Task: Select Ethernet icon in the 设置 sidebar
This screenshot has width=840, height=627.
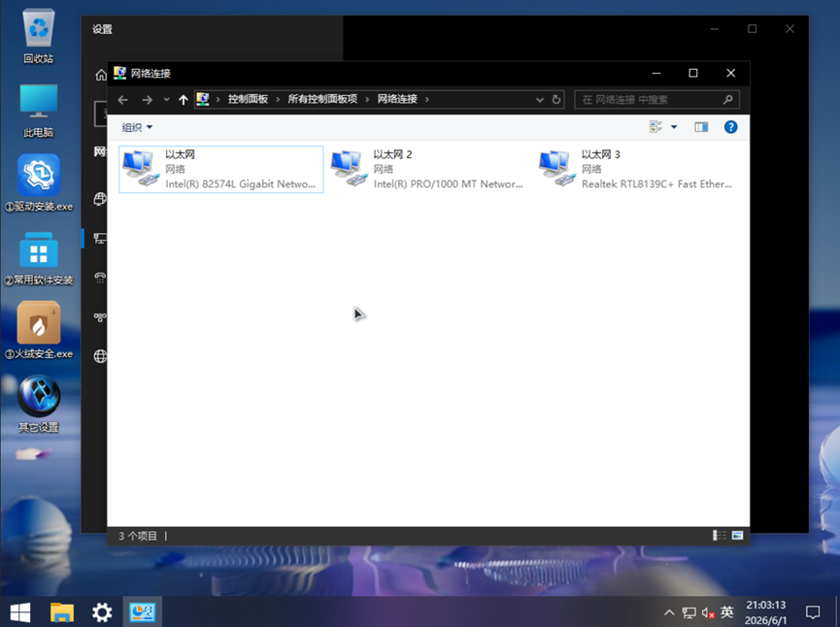Action: pos(100,238)
